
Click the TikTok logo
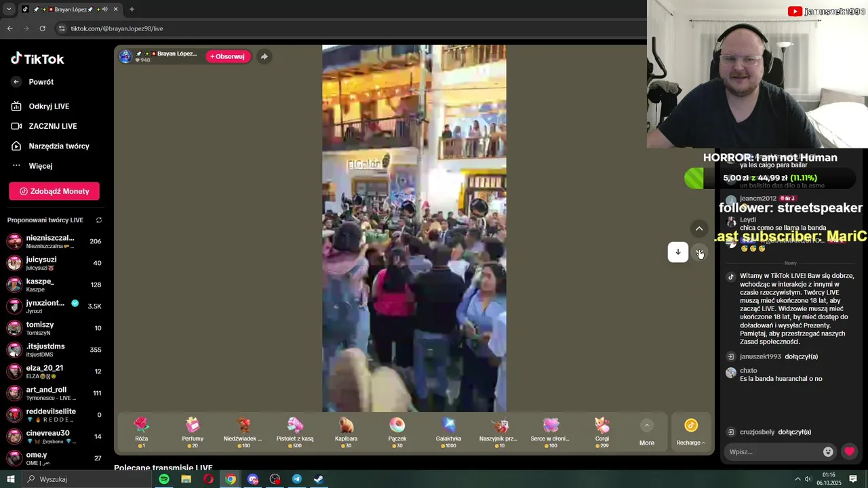pos(37,59)
